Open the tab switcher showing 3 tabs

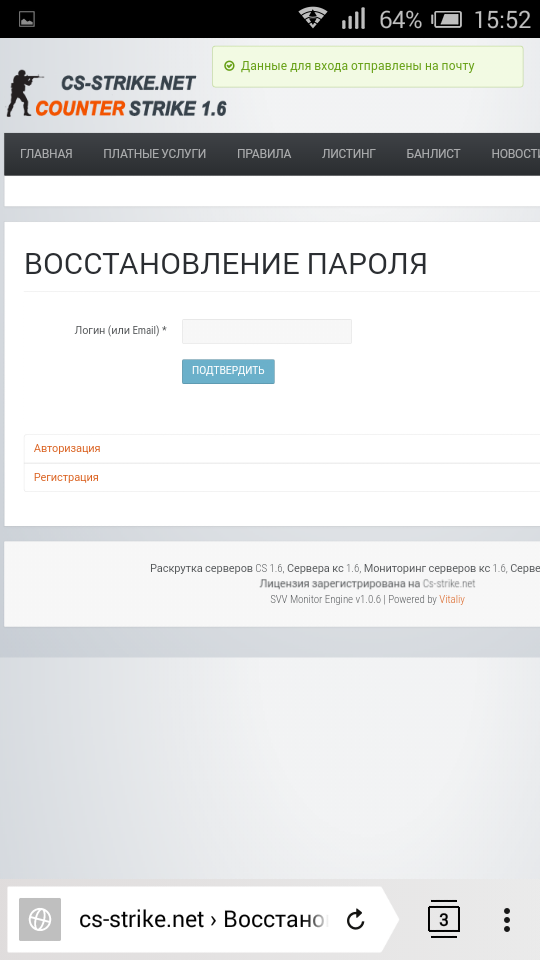point(444,919)
